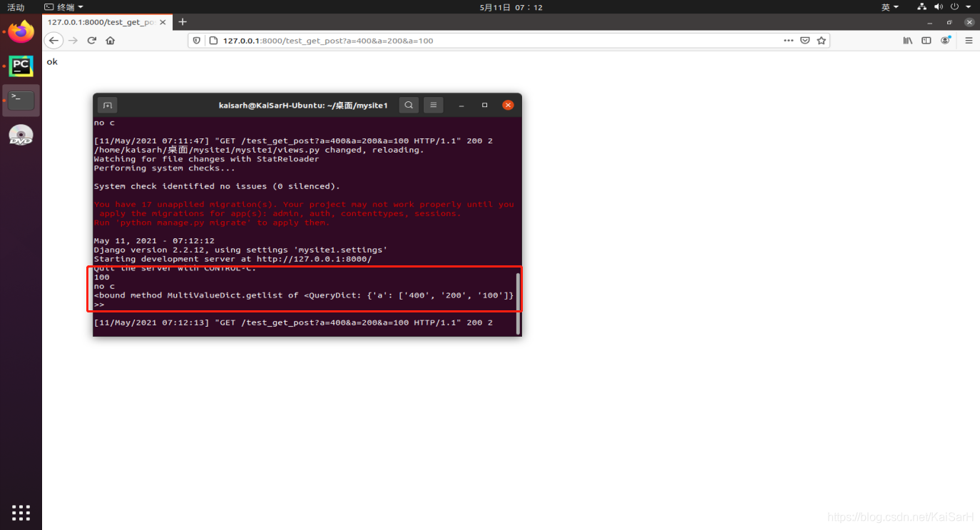Open network status icon in top bar
The width and height of the screenshot is (980, 530).
click(922, 7)
